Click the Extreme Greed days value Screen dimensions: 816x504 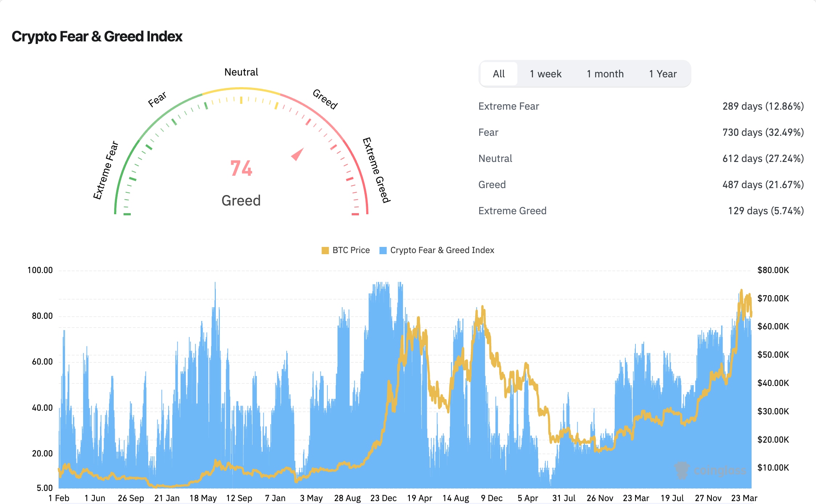[x=765, y=211]
